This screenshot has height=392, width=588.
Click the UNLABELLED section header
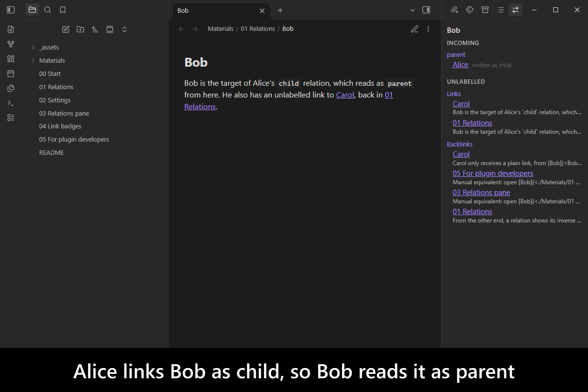[x=466, y=82]
